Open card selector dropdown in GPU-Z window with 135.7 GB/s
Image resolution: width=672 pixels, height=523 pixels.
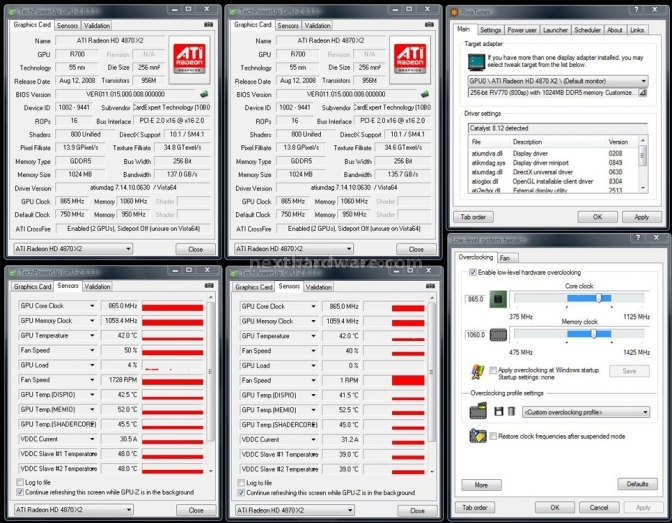(x=294, y=249)
